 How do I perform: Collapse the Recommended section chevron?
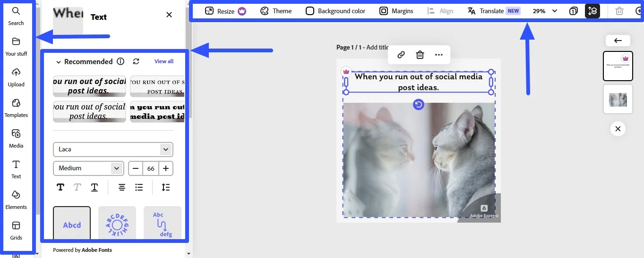[x=59, y=62]
